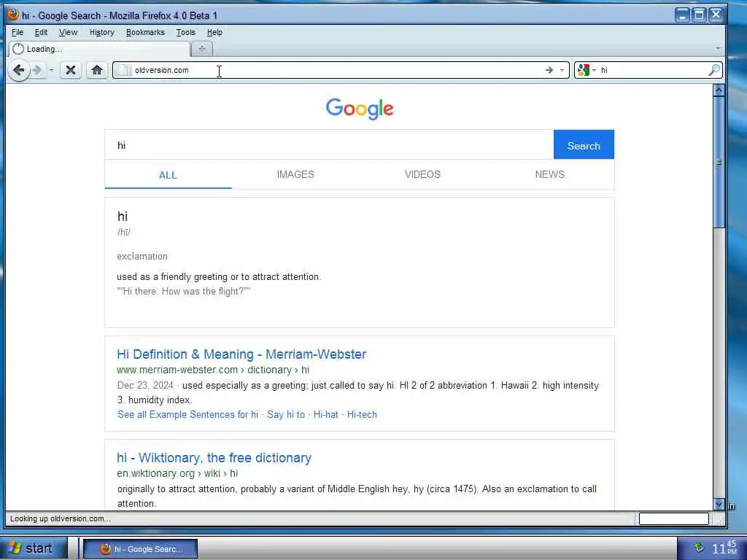This screenshot has height=560, width=747.
Task: Open hi - Wiktionary, the free dictionary link
Action: coord(214,458)
